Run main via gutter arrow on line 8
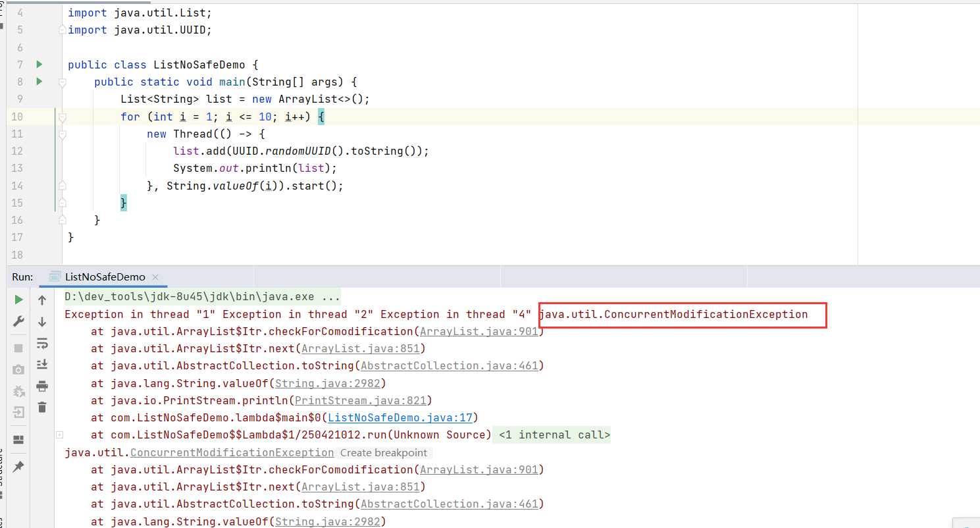980x528 pixels. (x=39, y=82)
